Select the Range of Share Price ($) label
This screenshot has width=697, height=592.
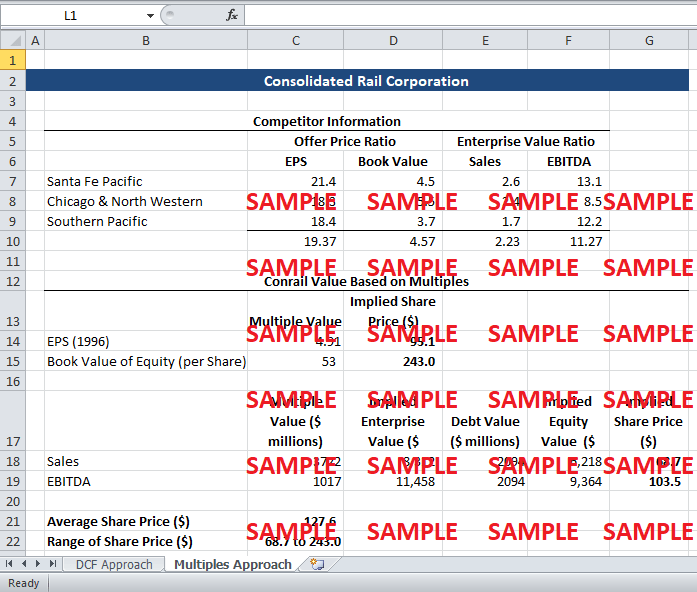pyautogui.click(x=120, y=541)
